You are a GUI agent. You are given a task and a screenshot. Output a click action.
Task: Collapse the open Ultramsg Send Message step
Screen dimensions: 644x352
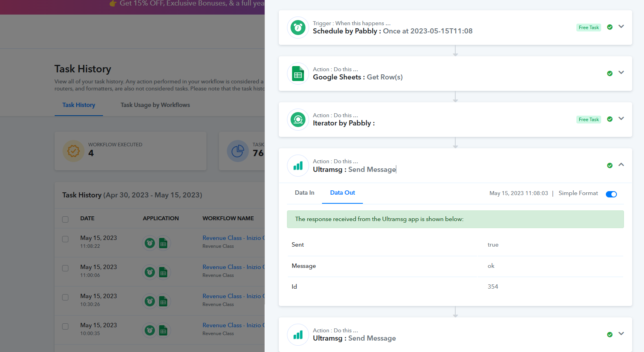pos(621,165)
